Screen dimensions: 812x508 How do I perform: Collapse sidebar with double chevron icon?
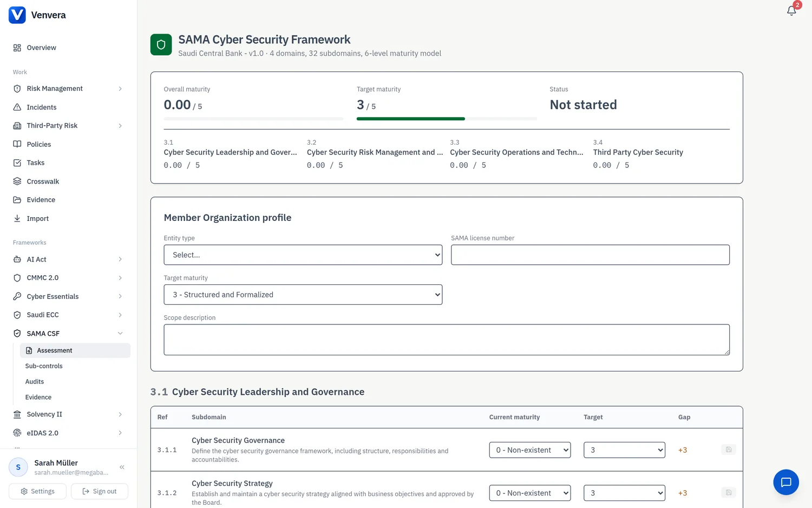[122, 467]
